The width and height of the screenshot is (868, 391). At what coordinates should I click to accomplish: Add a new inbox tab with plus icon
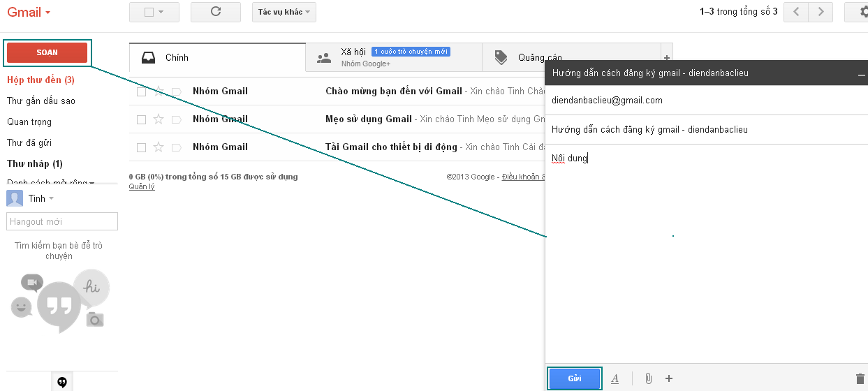pyautogui.click(x=666, y=57)
